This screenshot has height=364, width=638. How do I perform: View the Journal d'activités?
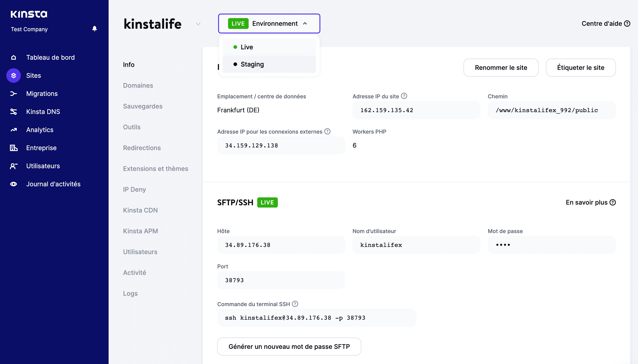[x=53, y=184]
